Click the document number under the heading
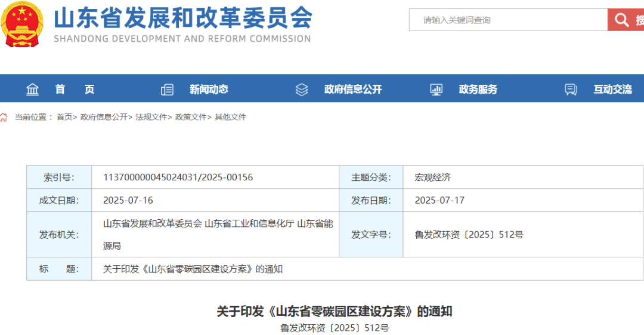644x335 pixels. (x=335, y=328)
